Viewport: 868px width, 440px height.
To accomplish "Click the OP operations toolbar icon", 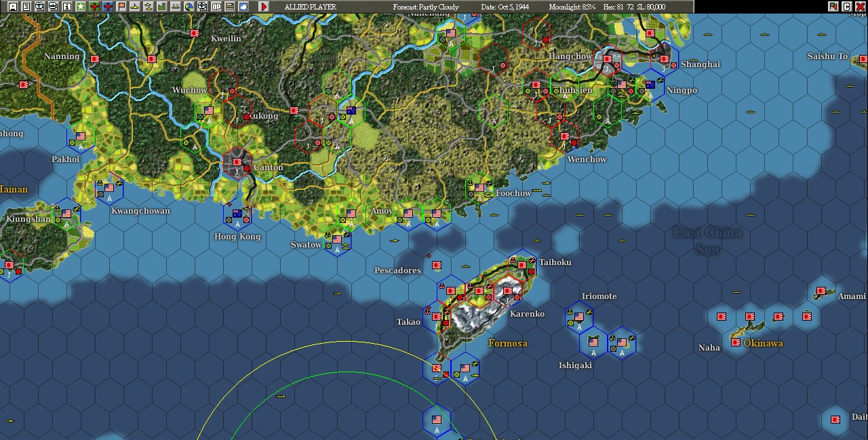I will pyautogui.click(x=216, y=7).
